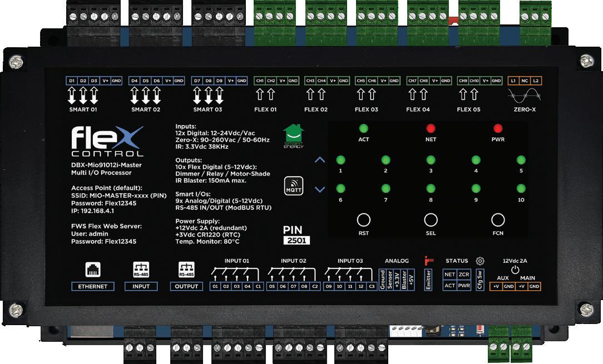Click the FLEX 03 label

point(366,109)
